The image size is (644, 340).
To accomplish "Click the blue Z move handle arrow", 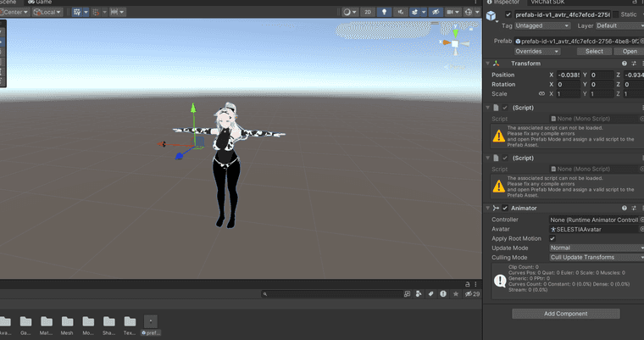I will 179,156.
